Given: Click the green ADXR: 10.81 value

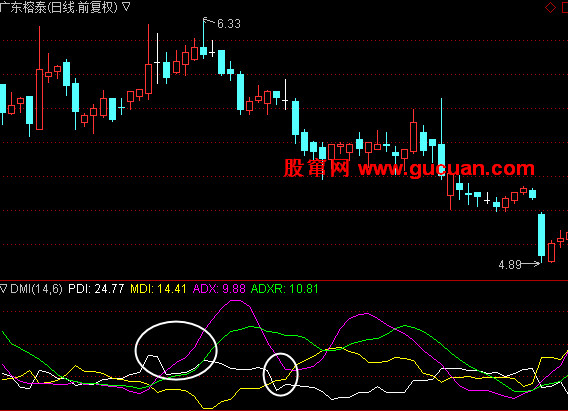Looking at the screenshot, I should 284,289.
